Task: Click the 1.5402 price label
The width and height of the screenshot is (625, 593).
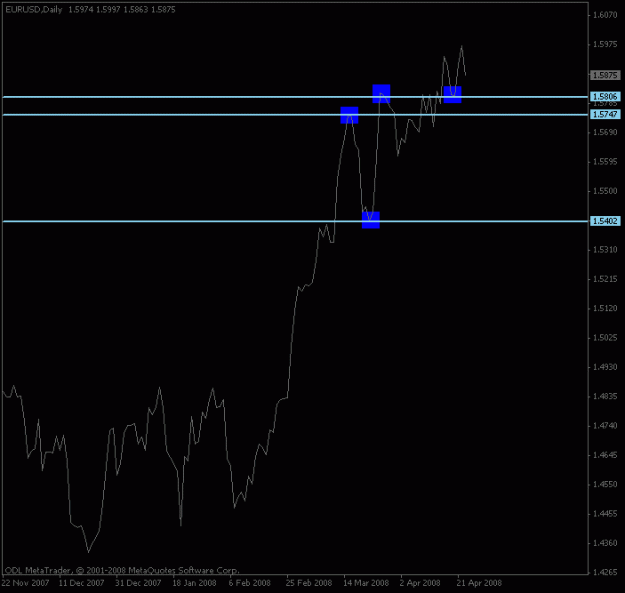Action: click(x=605, y=221)
